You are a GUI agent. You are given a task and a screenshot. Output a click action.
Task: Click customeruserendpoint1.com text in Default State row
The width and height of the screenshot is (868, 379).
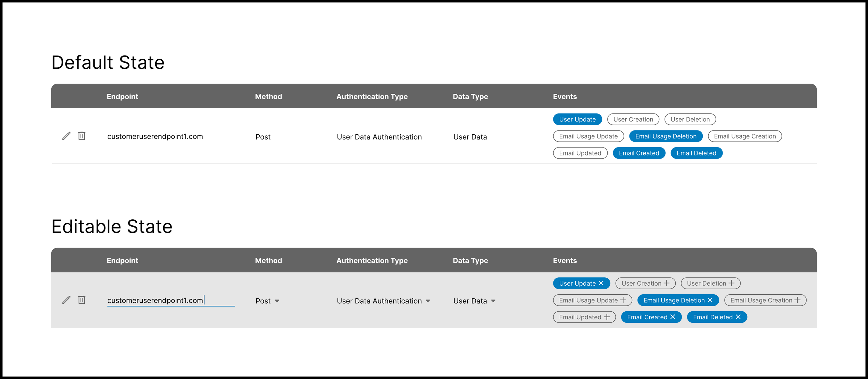point(155,136)
